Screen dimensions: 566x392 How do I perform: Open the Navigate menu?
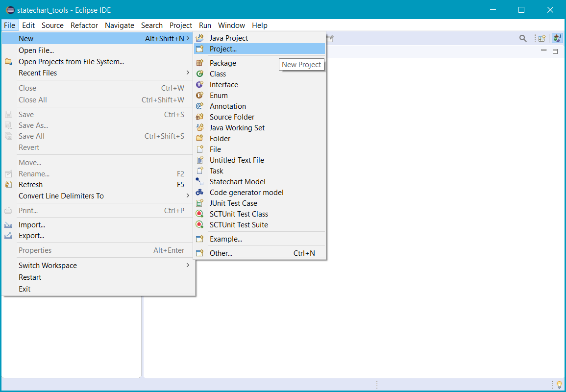pos(120,25)
